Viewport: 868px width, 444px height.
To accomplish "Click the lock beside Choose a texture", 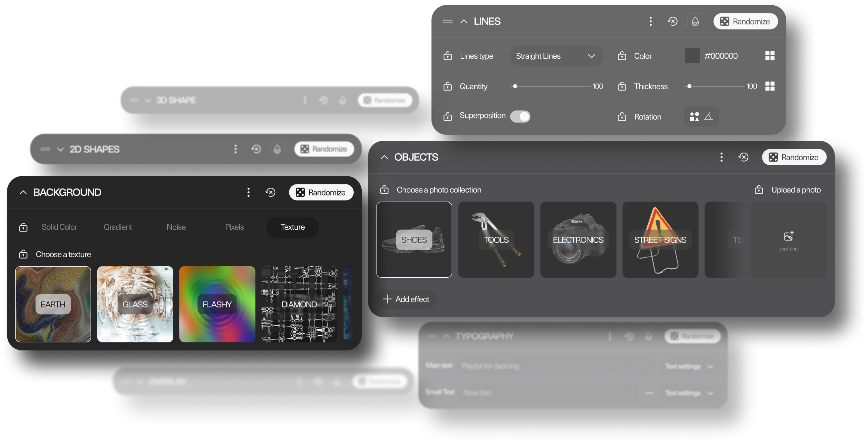I will [23, 255].
